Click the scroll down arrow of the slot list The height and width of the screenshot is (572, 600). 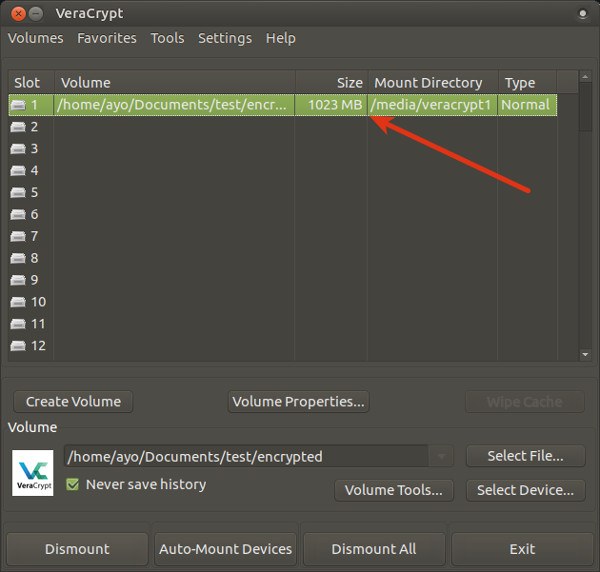[585, 354]
